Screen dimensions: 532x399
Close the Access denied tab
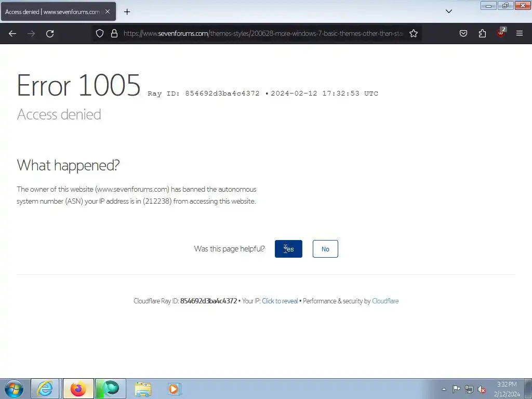[108, 11]
